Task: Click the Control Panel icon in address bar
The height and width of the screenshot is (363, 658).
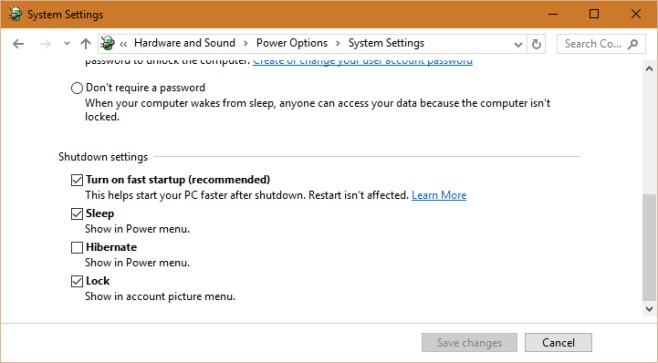Action: (x=107, y=43)
